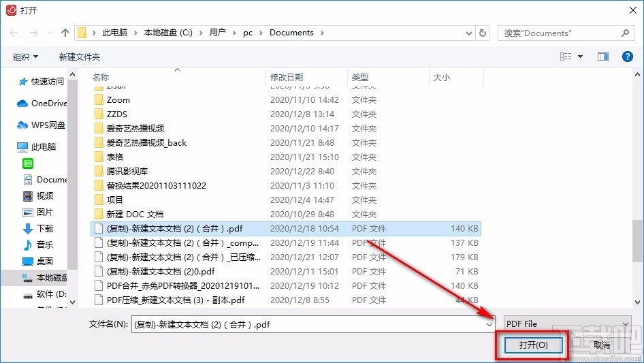Click the file list vertical scrollbar thumb
Image resolution: width=644 pixels, height=363 pixels.
click(x=637, y=241)
